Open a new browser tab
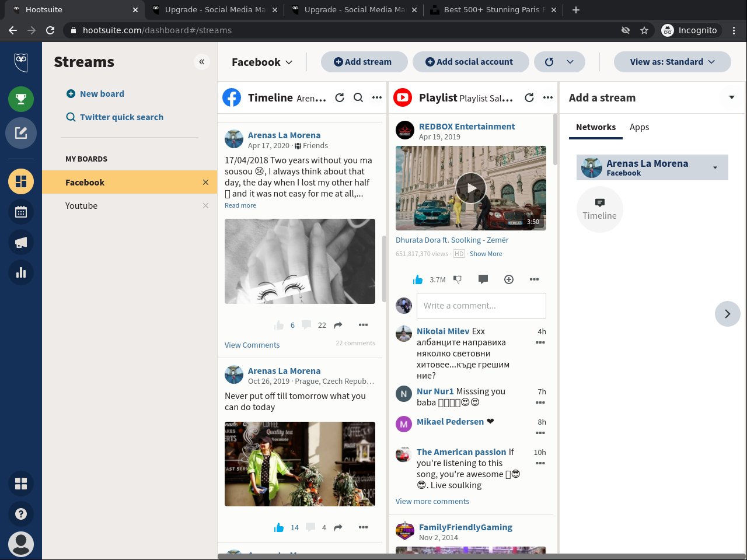 click(576, 10)
